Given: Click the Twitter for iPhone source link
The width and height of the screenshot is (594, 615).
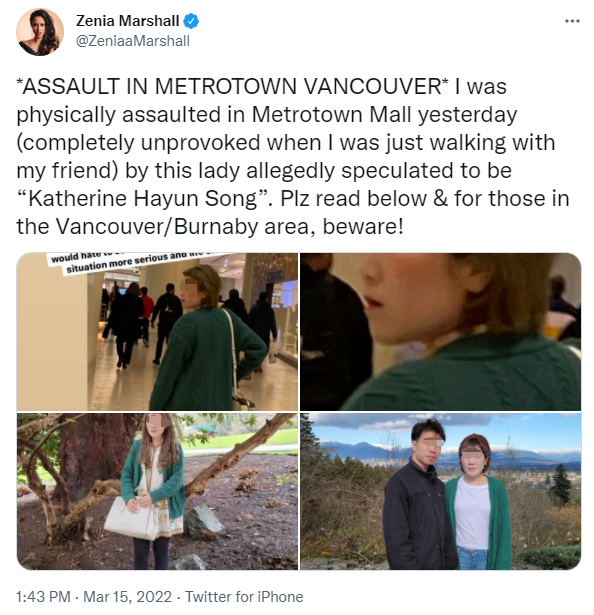Looking at the screenshot, I should point(244,597).
